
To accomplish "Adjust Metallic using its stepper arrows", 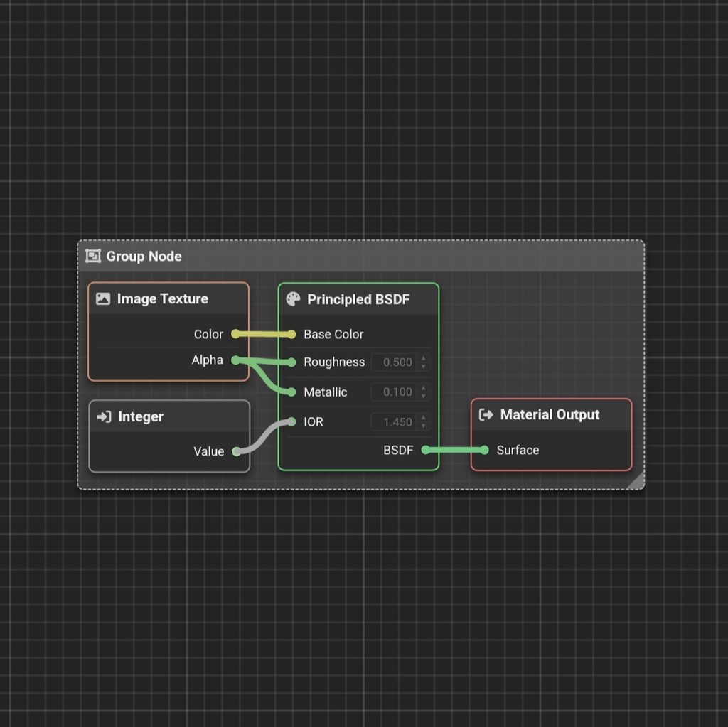I will [424, 392].
